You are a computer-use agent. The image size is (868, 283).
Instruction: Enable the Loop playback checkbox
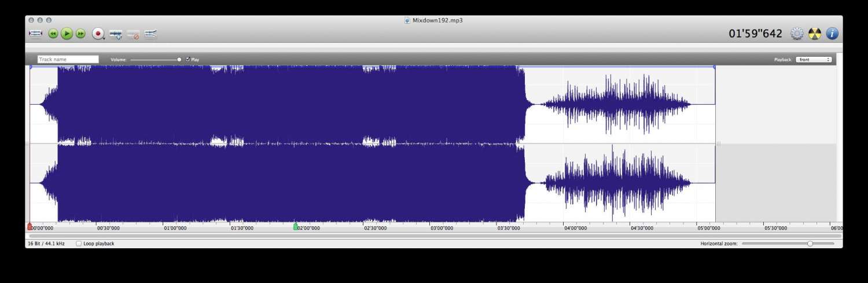pos(79,244)
